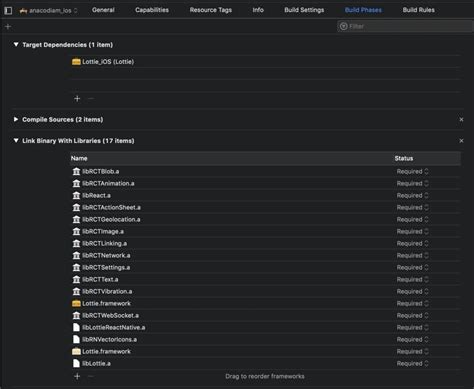
Task: Add a new build phase with plus icon
Action: pos(8,26)
